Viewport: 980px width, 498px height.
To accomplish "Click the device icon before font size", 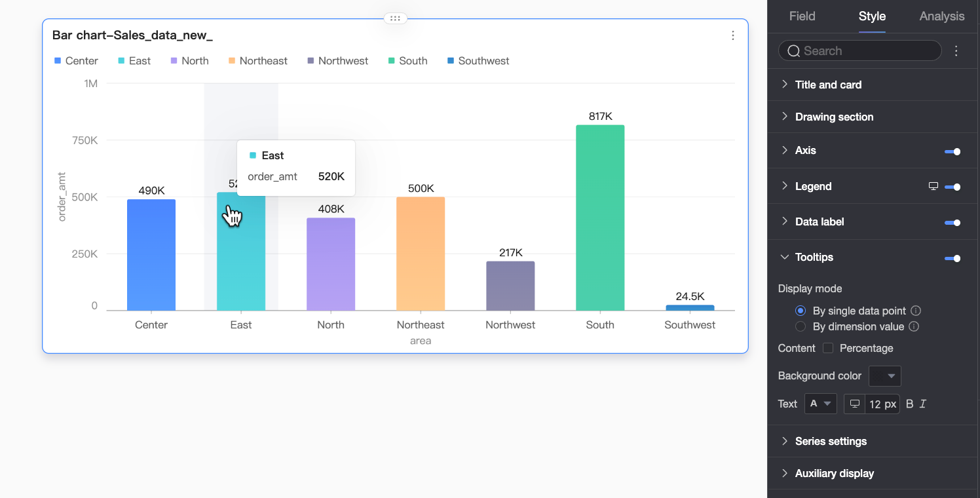I will click(x=855, y=404).
